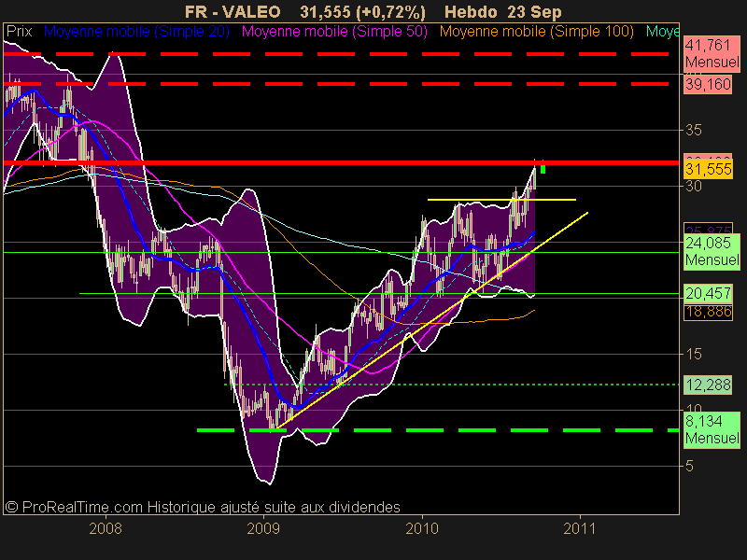Select Moyenne mobile (Simple 100) legend entry
This screenshot has height=560, width=747.
point(536,32)
